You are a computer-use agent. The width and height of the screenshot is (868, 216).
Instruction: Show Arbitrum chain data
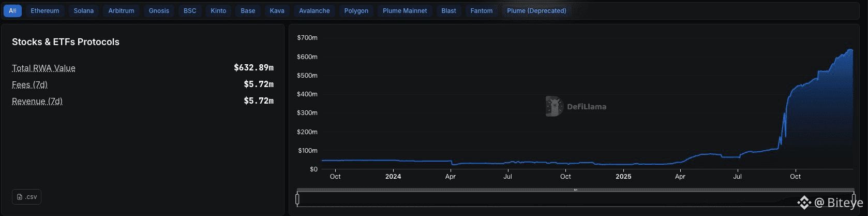tap(121, 10)
